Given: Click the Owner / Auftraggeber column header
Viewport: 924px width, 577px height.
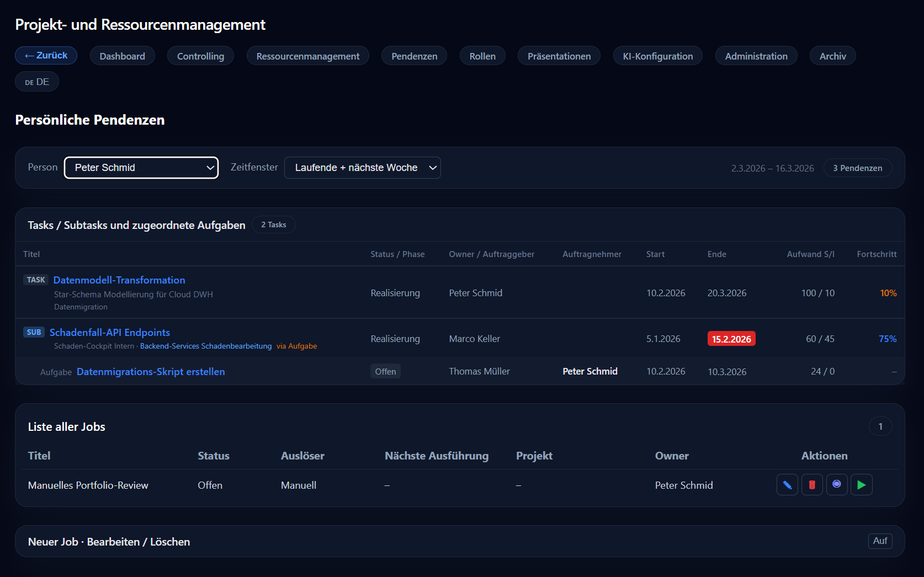Looking at the screenshot, I should [492, 254].
